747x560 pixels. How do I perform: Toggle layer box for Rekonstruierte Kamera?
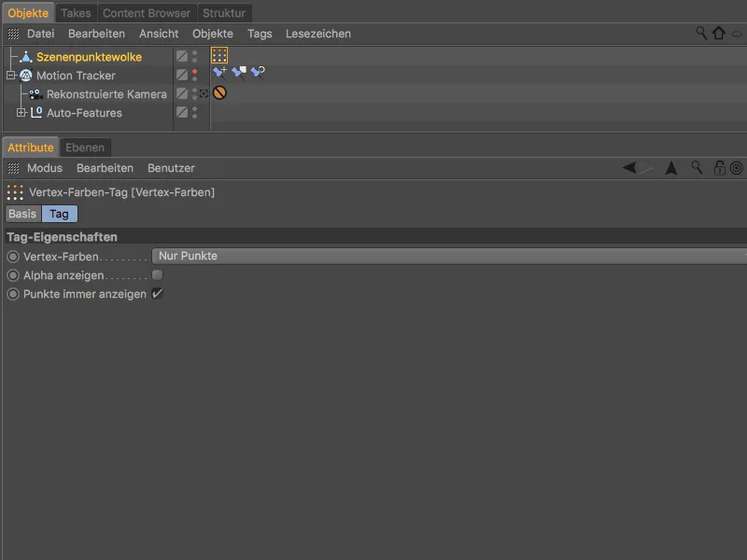[x=182, y=93]
